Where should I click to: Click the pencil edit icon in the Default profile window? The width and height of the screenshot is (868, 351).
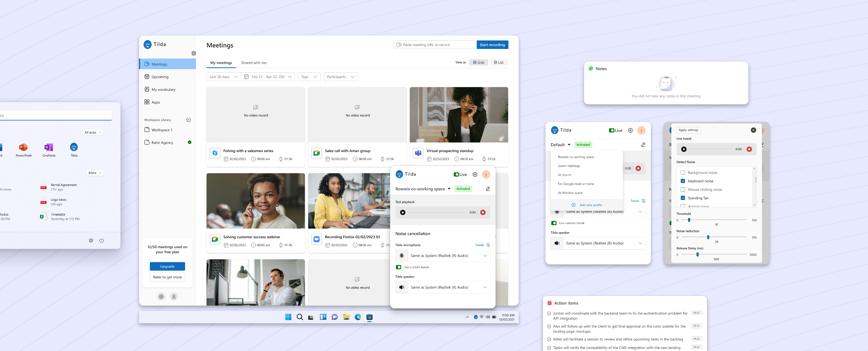(643, 145)
